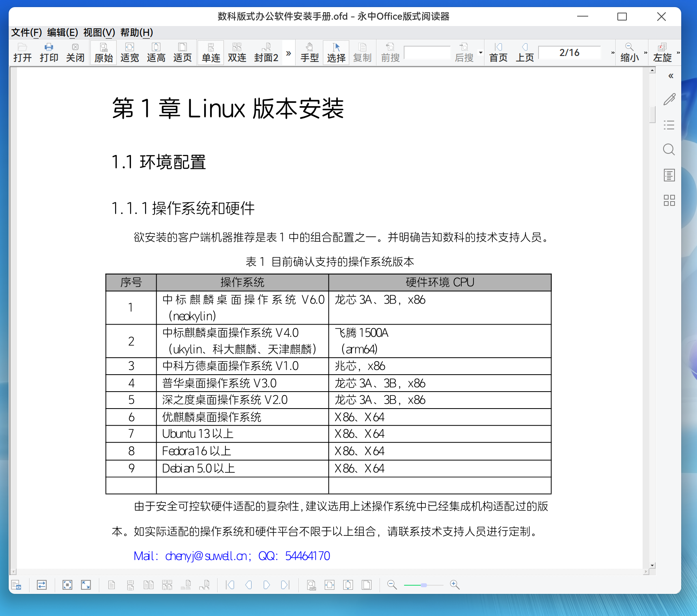The width and height of the screenshot is (697, 616).
Task: Click the page number field 2/16
Action: pyautogui.click(x=570, y=53)
